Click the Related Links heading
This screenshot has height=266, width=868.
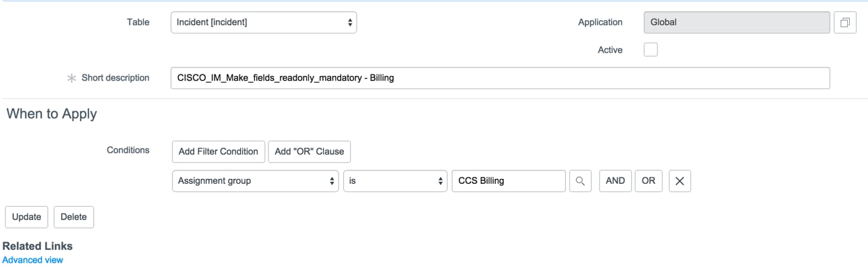point(38,246)
